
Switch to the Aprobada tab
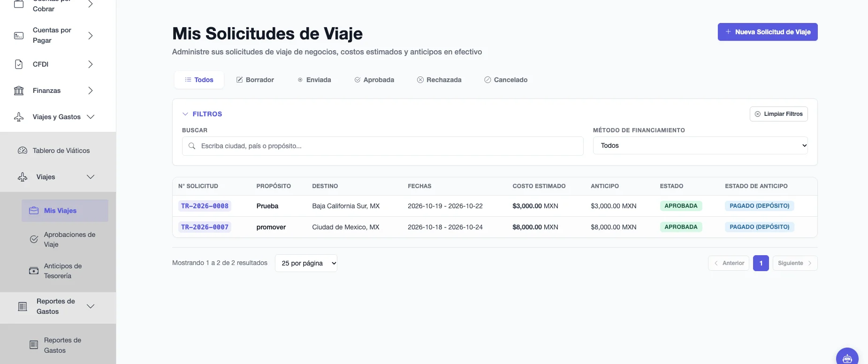coord(374,80)
